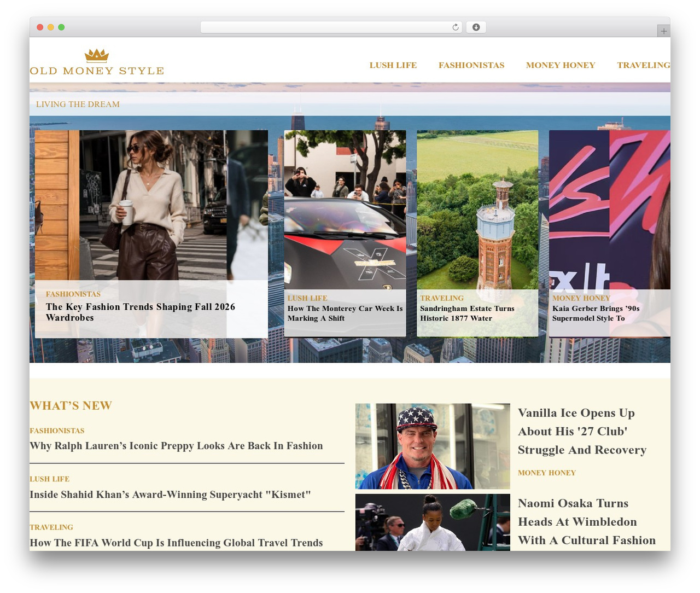Click FASHIONISTAS tag on Fall 2026 card
The width and height of the screenshot is (700, 593).
(73, 294)
